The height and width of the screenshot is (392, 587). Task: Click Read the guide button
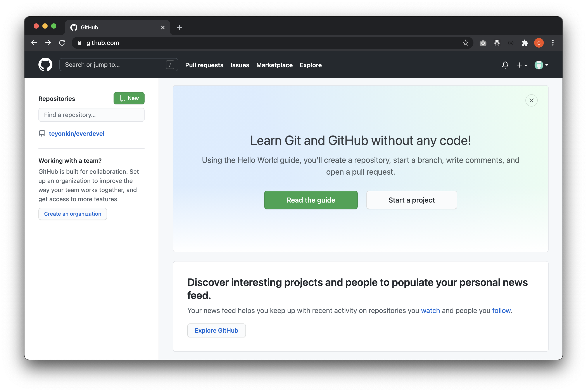point(311,200)
